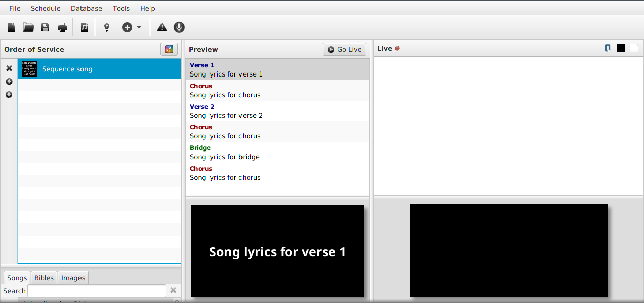644x303 pixels.
Task: Select the Verse 1 slide in Preview
Action: point(277,69)
